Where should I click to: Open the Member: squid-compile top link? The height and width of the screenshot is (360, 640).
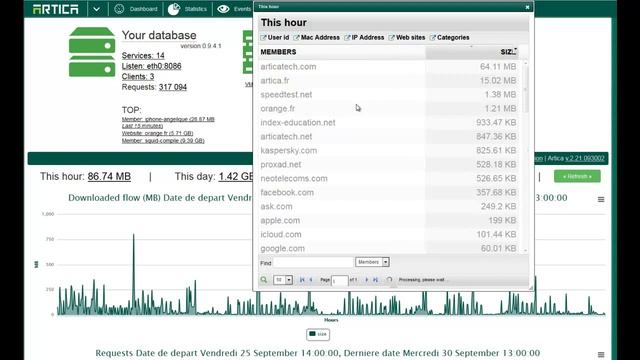[163, 140]
